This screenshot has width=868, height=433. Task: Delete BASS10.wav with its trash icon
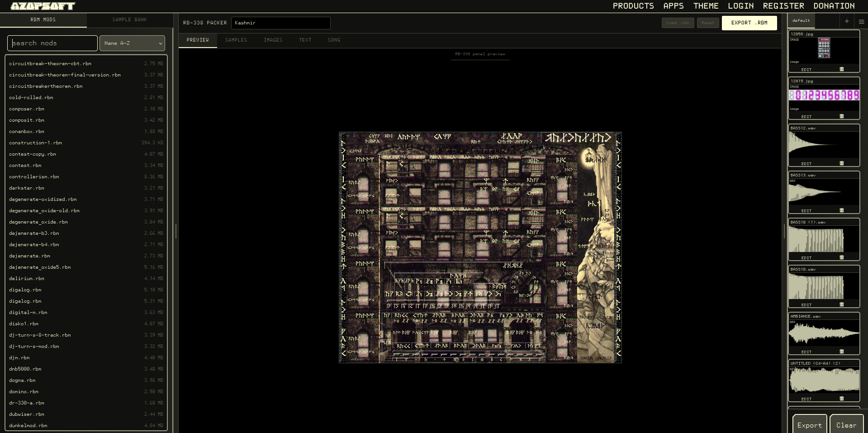[x=841, y=305]
